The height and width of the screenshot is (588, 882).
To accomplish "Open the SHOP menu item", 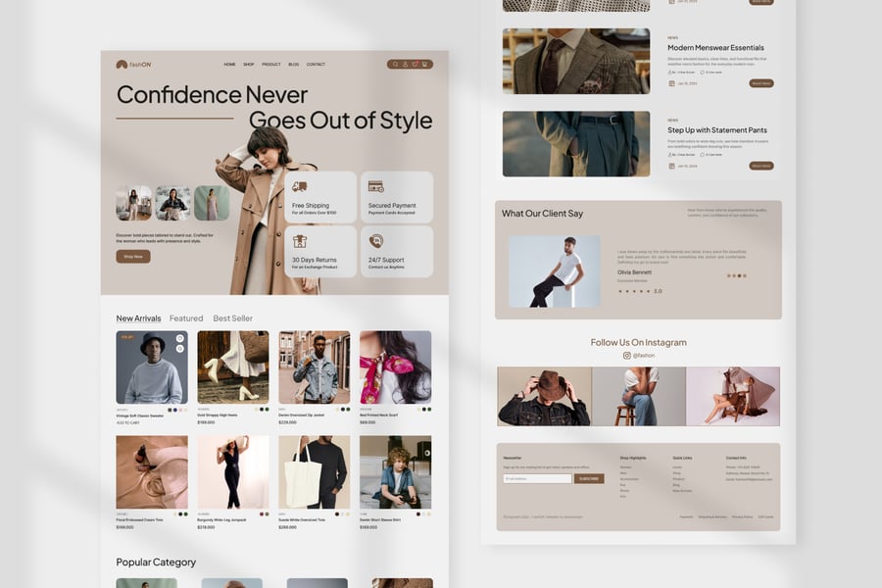I will pyautogui.click(x=249, y=65).
